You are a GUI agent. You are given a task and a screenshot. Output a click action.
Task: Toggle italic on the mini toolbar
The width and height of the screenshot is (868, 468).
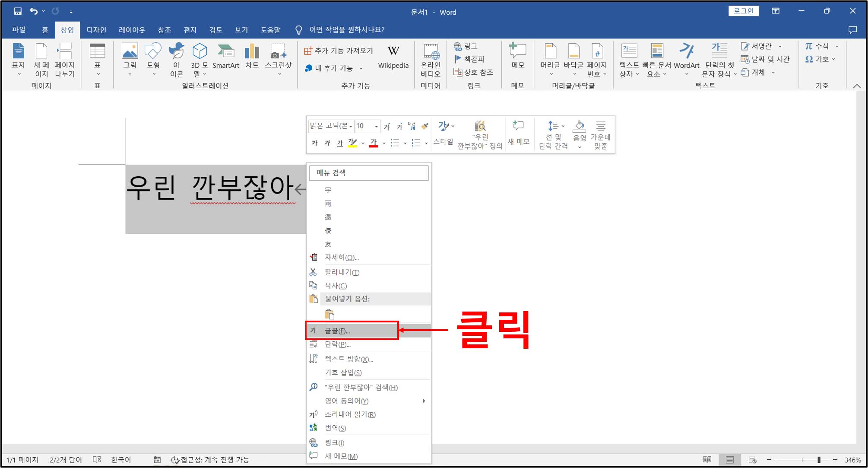point(327,143)
